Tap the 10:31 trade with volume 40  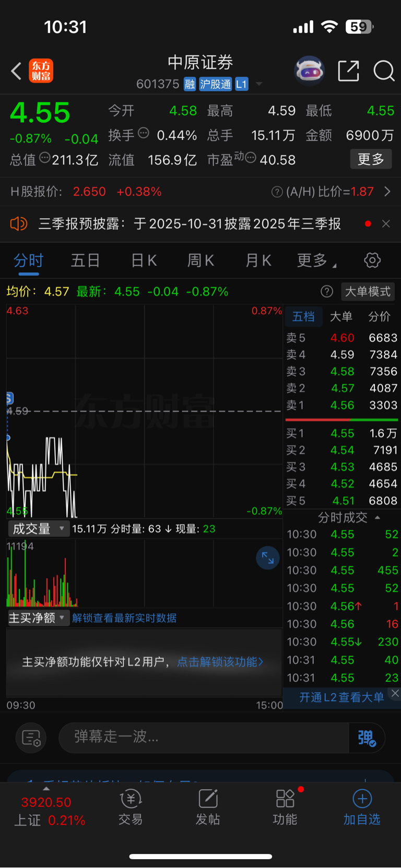(342, 660)
